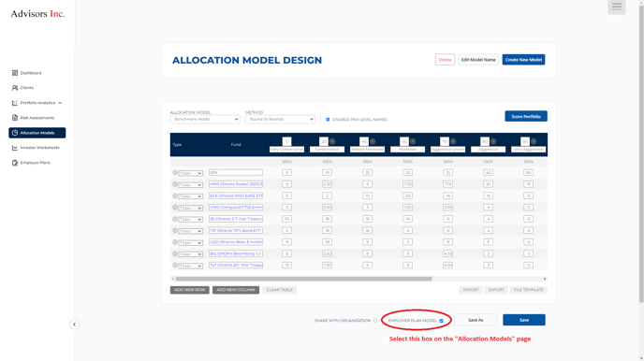
Task: Open the Method dropdown
Action: (280, 120)
